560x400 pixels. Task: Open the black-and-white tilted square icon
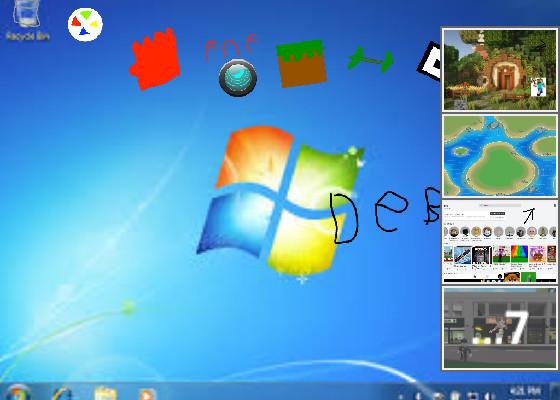[429, 61]
